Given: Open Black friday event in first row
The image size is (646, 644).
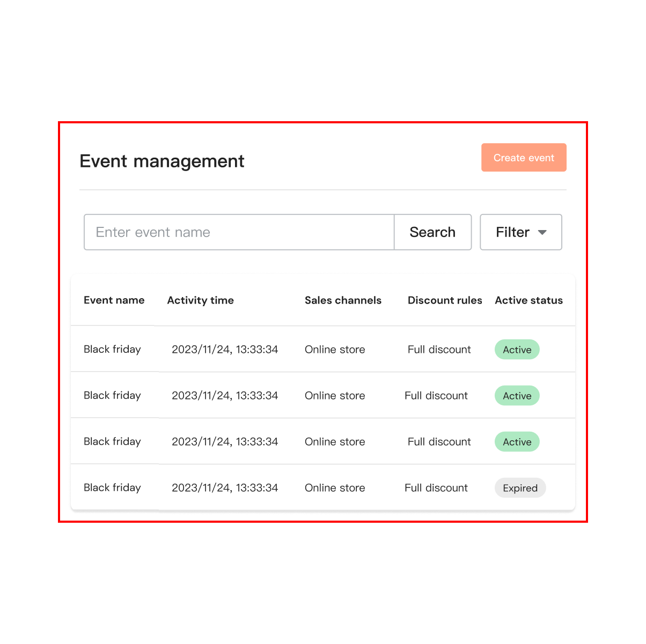Looking at the screenshot, I should (112, 350).
